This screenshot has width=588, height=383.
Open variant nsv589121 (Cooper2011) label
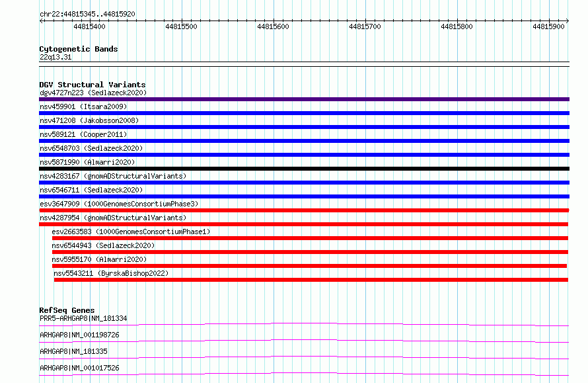[83, 134]
